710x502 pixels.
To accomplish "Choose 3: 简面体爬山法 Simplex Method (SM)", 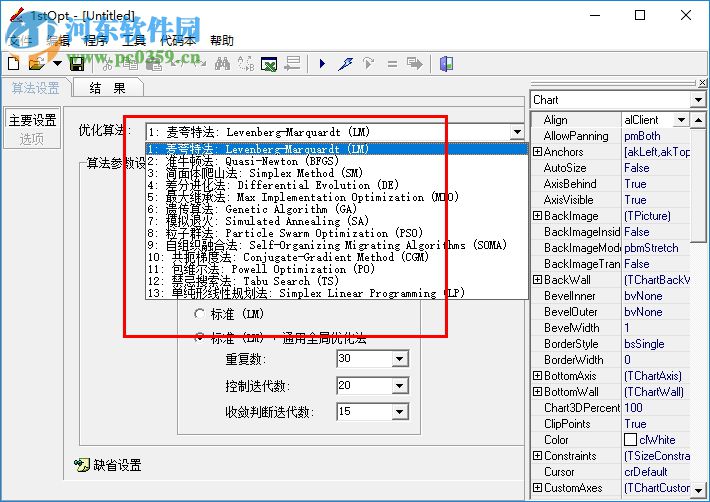I will coord(336,173).
